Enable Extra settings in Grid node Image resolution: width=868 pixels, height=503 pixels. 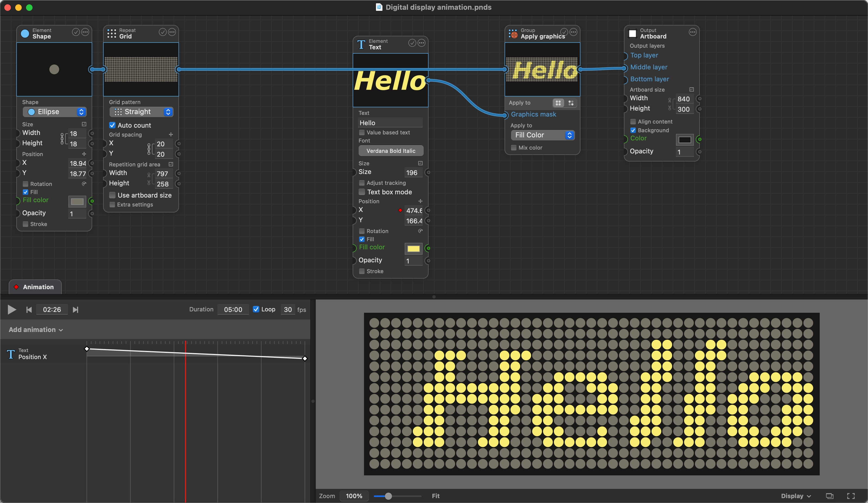pos(112,205)
